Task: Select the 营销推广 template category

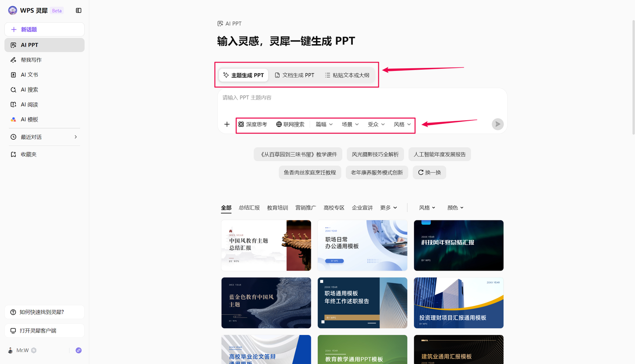Action: [306, 208]
